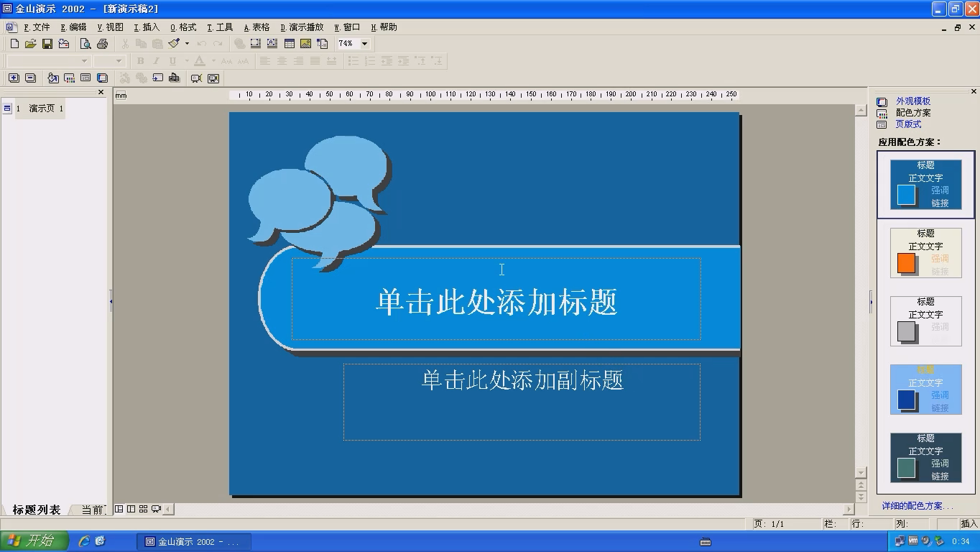Add a new slide with the plus icon
980x552 pixels.
tap(14, 78)
